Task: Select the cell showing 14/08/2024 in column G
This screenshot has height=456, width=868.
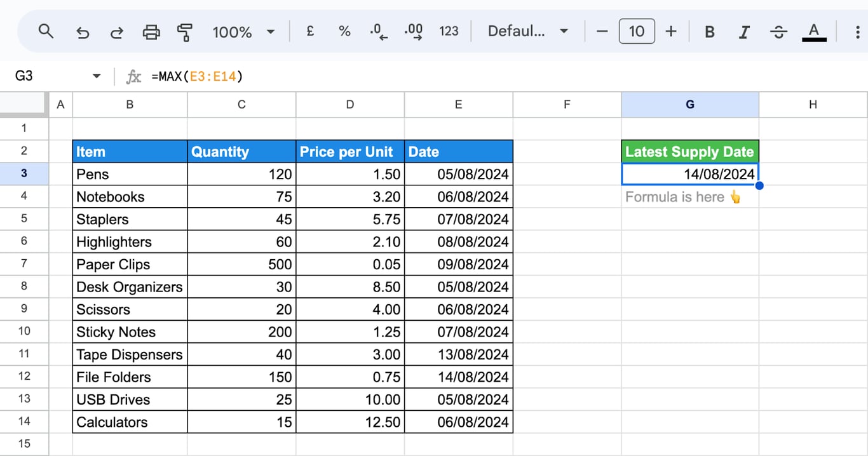Action: [x=690, y=174]
